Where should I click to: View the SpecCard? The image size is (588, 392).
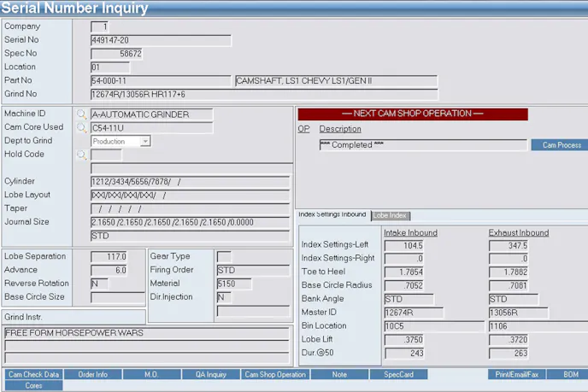[x=398, y=374]
